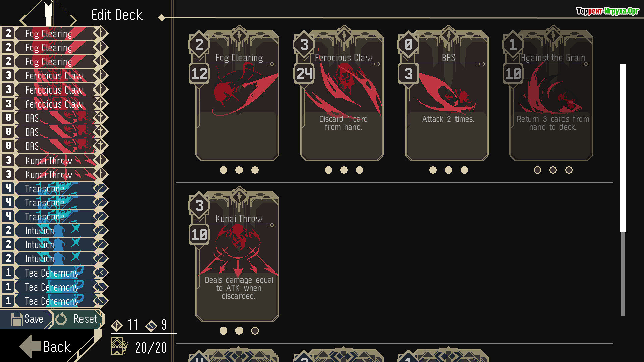Select the first BAS deck entry

tap(54, 118)
